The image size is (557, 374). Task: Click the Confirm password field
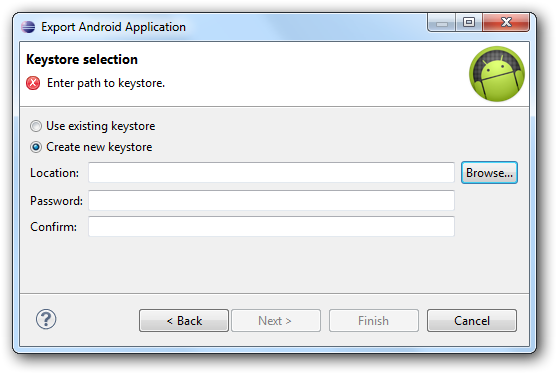click(x=271, y=226)
